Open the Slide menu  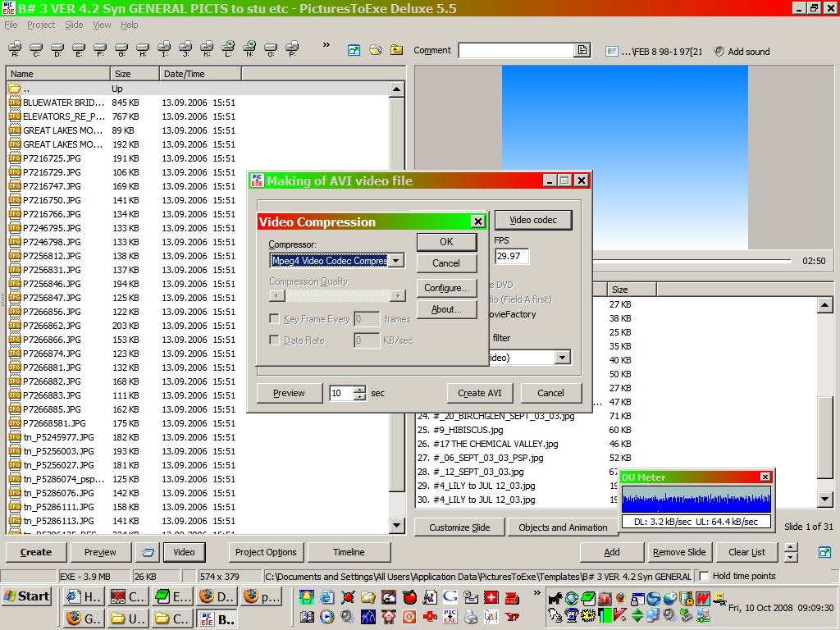coord(74,25)
